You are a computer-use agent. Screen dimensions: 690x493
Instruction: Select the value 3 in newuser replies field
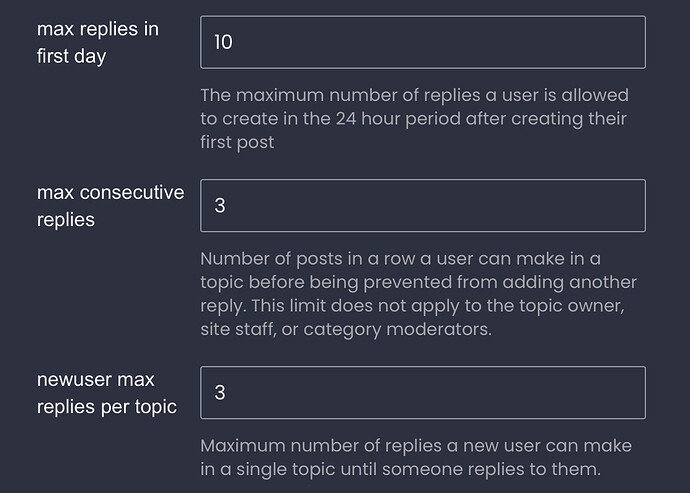tap(220, 393)
